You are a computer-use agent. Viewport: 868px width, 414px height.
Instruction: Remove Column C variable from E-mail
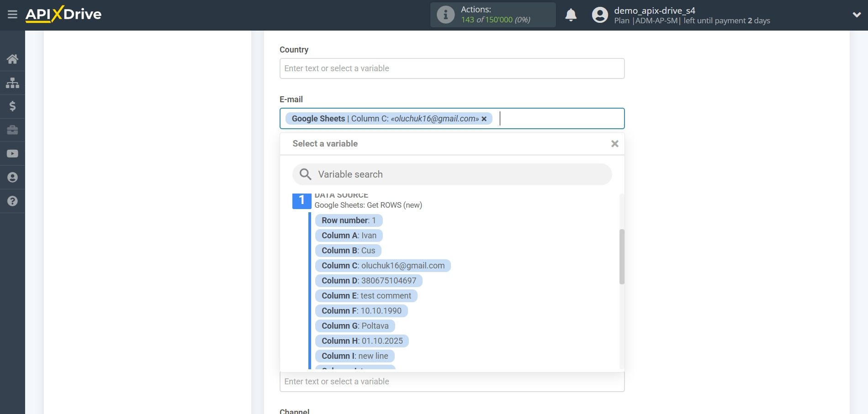[484, 119]
